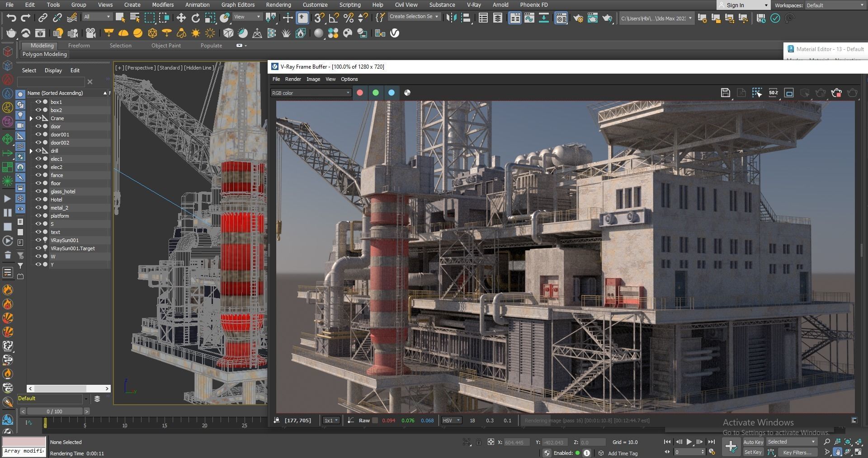
Task: Click the scene explorer search field
Action: point(51,82)
